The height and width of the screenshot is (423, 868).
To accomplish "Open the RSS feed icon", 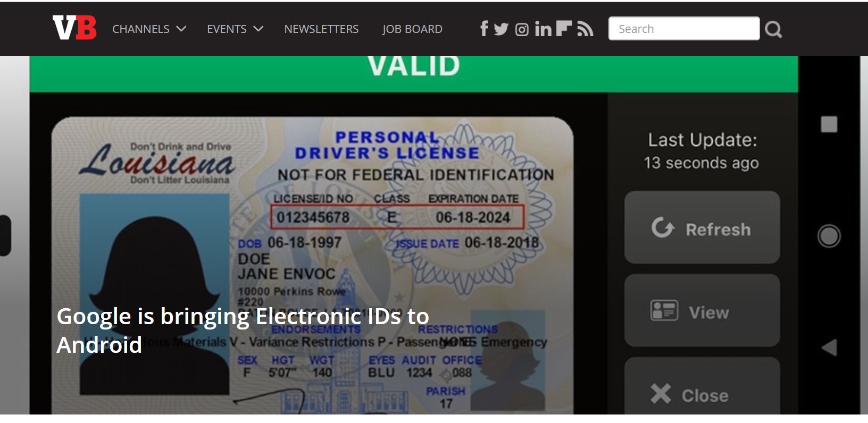I will [585, 29].
